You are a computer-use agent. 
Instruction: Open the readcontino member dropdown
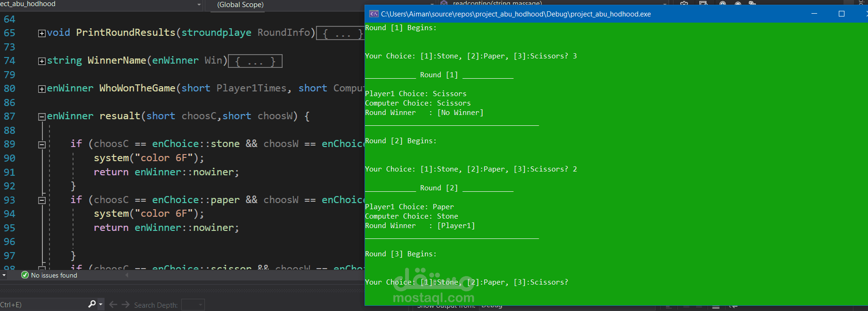(665, 3)
